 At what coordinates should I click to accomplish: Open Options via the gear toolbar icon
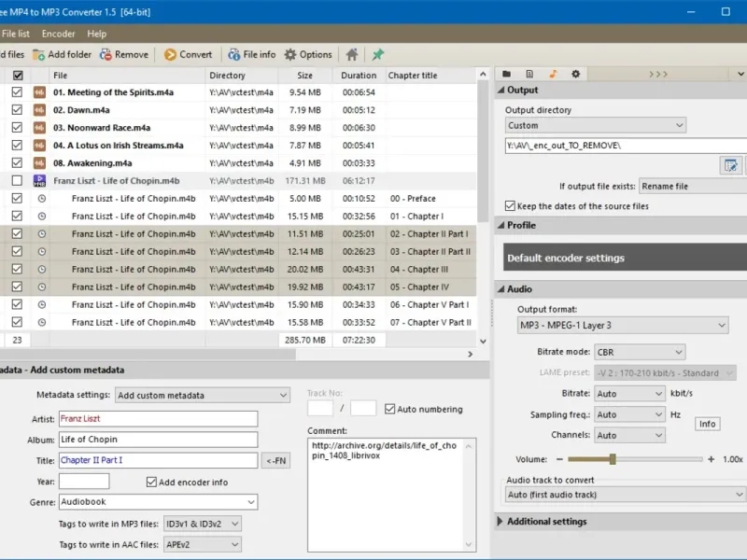coord(291,55)
